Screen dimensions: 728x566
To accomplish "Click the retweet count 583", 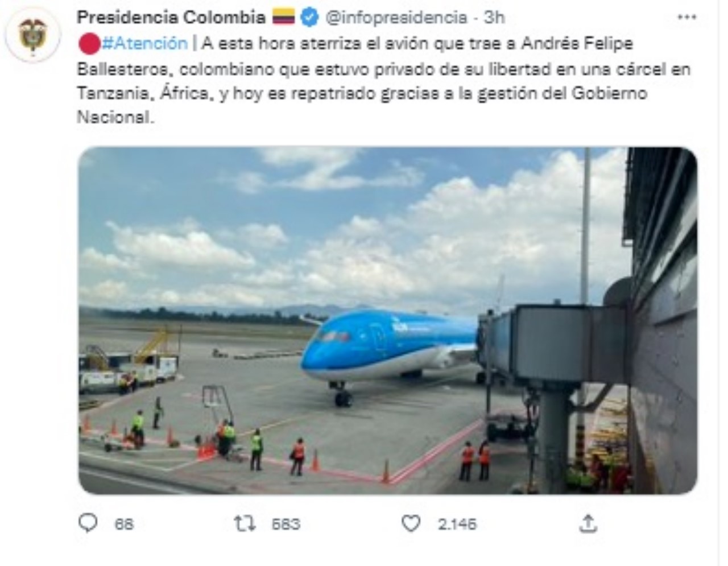I will (286, 523).
